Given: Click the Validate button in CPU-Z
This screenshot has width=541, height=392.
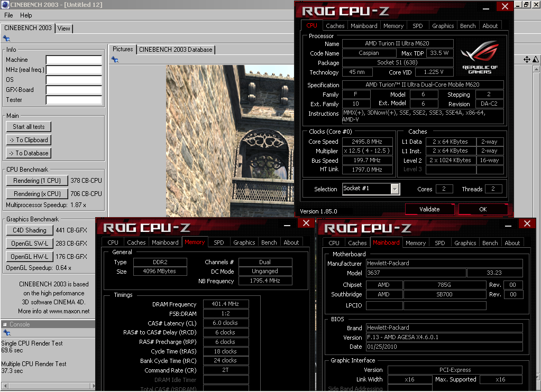Looking at the screenshot, I should click(429, 209).
